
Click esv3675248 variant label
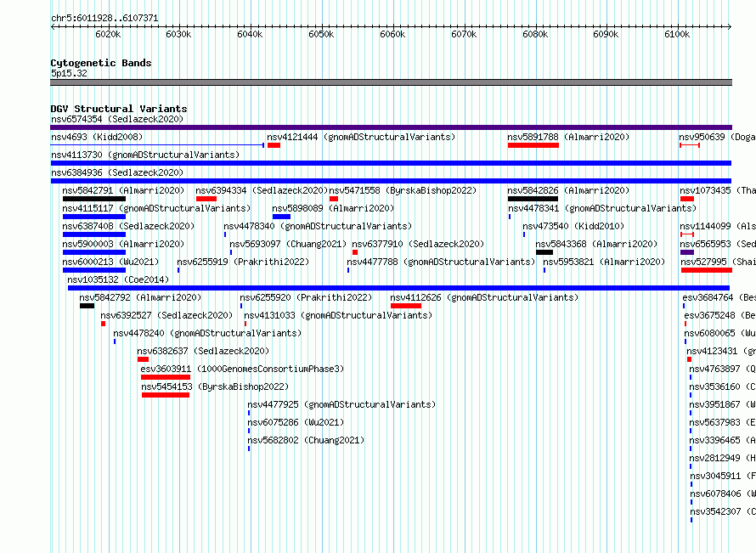click(719, 315)
